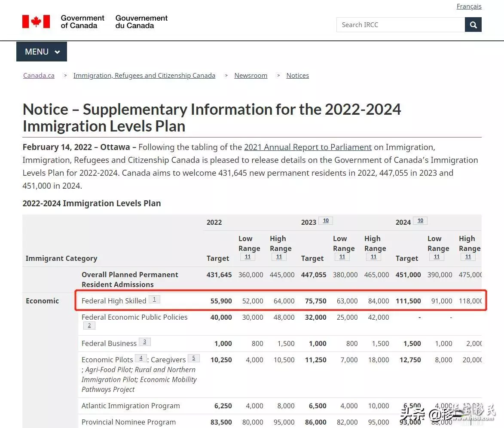Open 2021 Annual Report to Parliament link
504x428 pixels.
coord(308,147)
